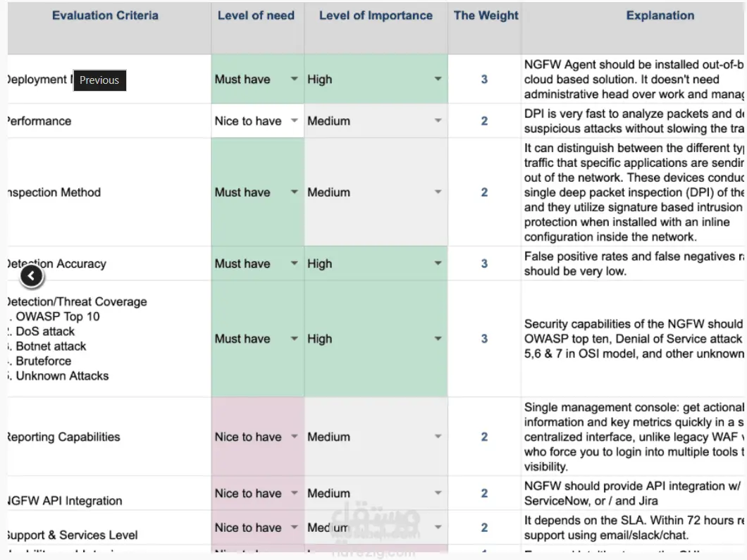Screen dimensions: 747x560
Task: Open Level of need dropdown for Reporting Capabilities
Action: 295,437
